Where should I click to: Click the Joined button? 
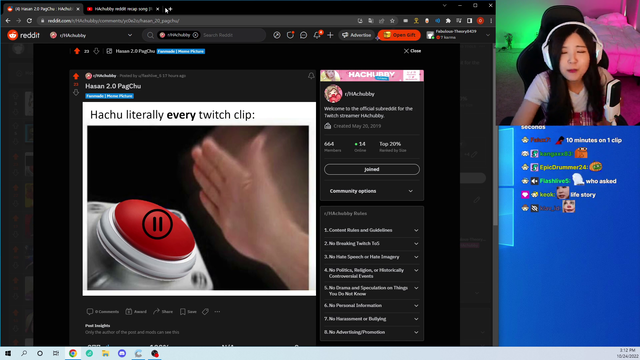(x=371, y=169)
